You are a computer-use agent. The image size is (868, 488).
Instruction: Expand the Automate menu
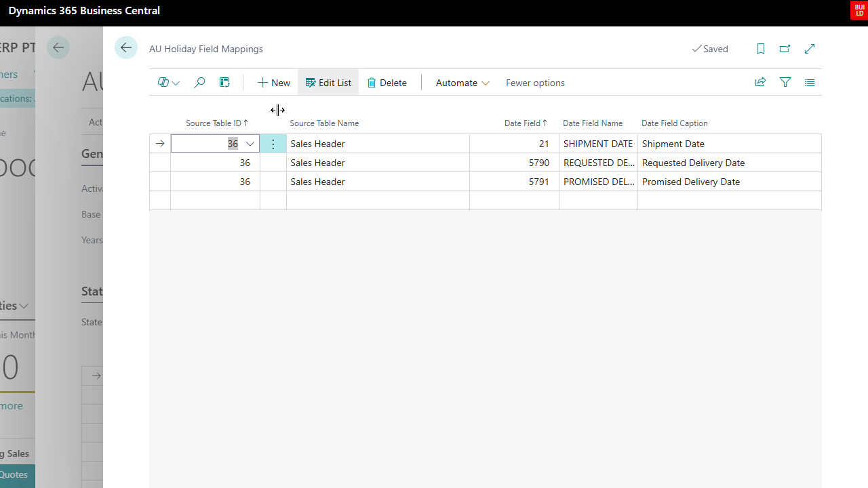coord(462,83)
